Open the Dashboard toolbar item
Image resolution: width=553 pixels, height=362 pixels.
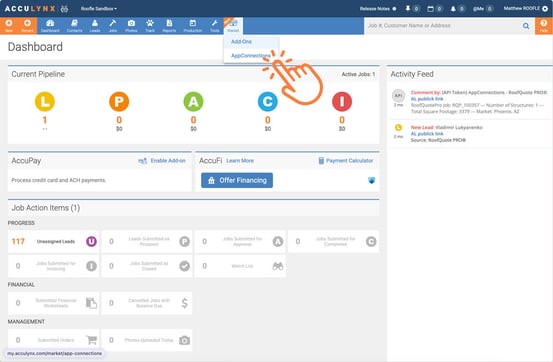point(50,26)
